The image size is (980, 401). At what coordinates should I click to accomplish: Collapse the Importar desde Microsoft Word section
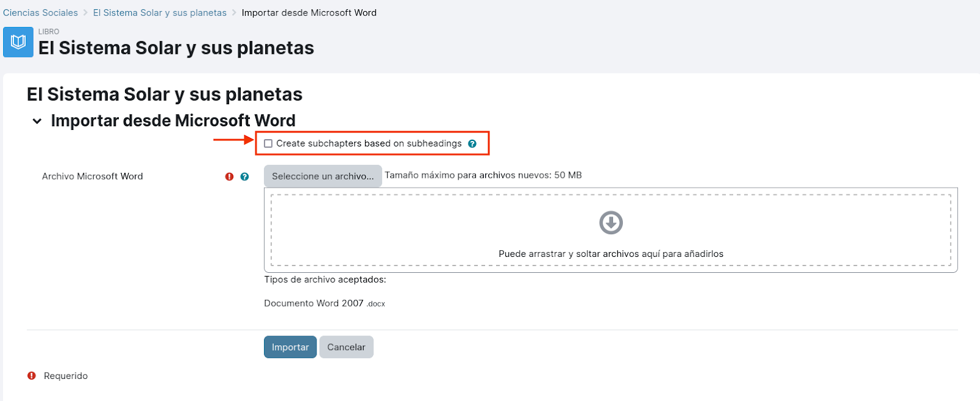37,121
